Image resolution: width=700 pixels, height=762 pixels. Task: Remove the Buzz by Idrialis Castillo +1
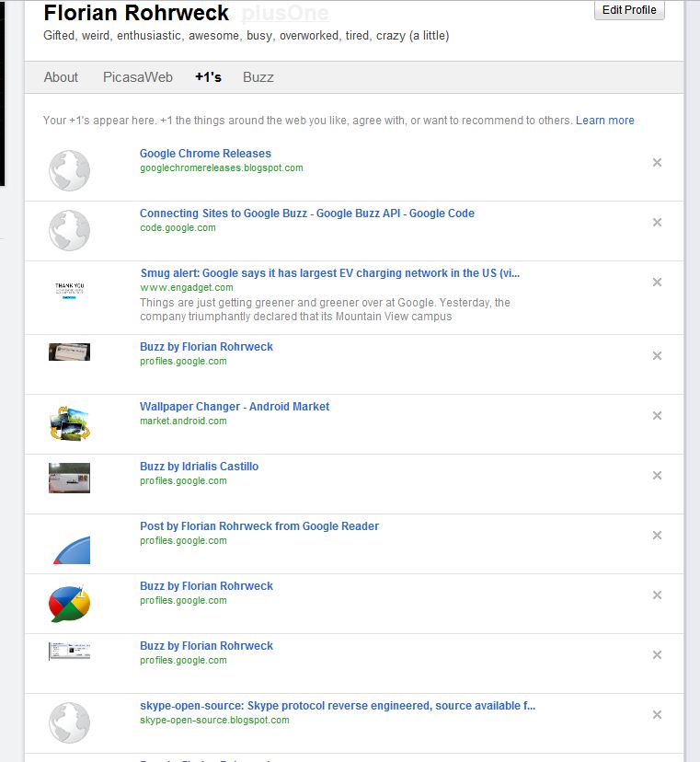point(657,475)
